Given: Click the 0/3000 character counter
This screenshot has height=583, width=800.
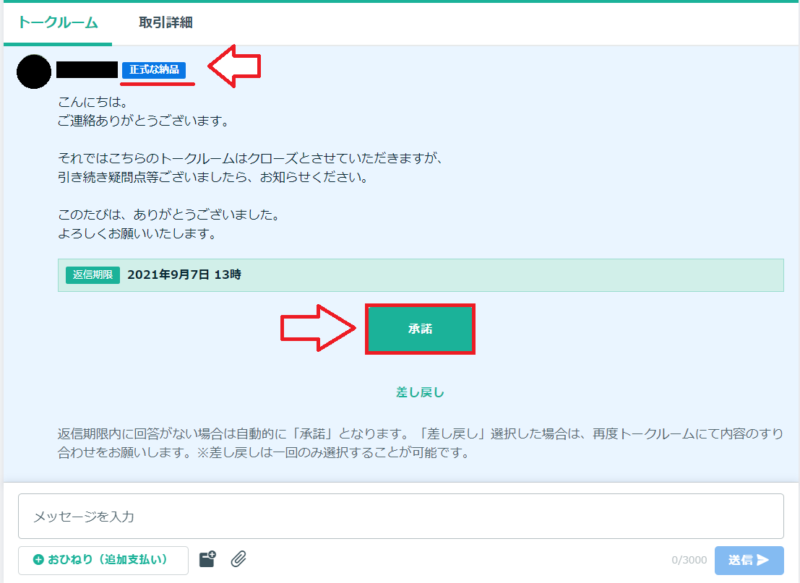Looking at the screenshot, I should pyautogui.click(x=689, y=560).
